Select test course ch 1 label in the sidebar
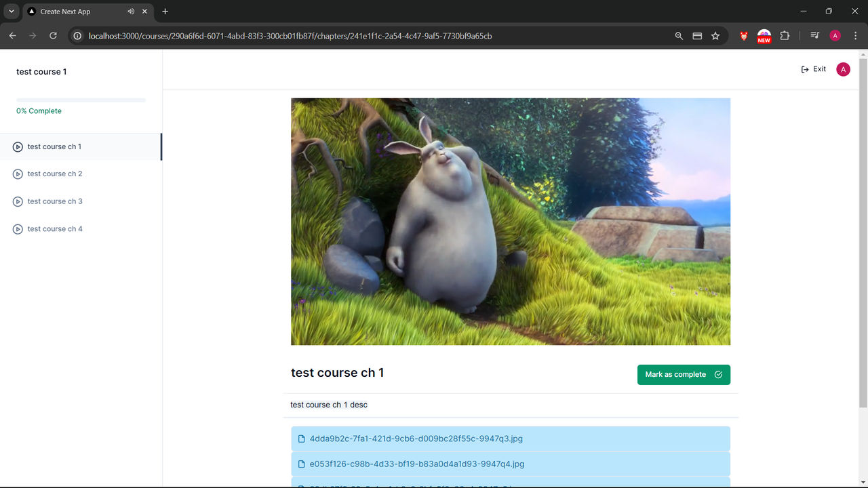The width and height of the screenshot is (868, 488). (x=54, y=146)
